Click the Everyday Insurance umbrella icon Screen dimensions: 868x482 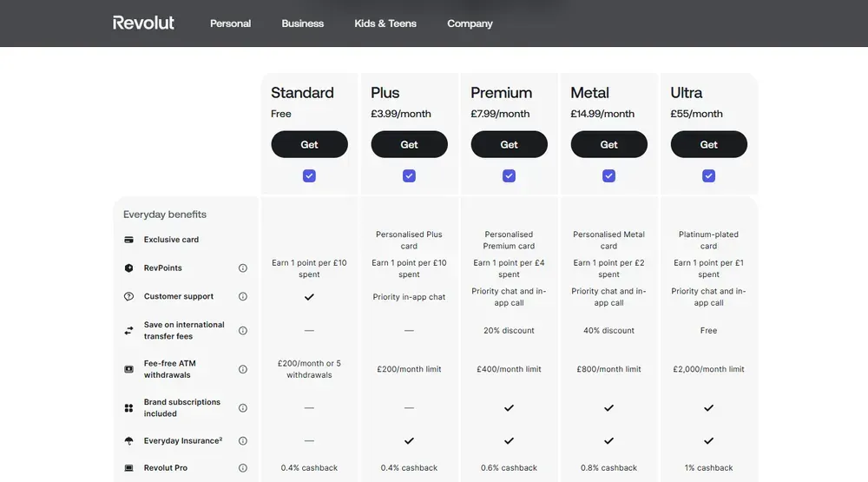click(x=128, y=441)
